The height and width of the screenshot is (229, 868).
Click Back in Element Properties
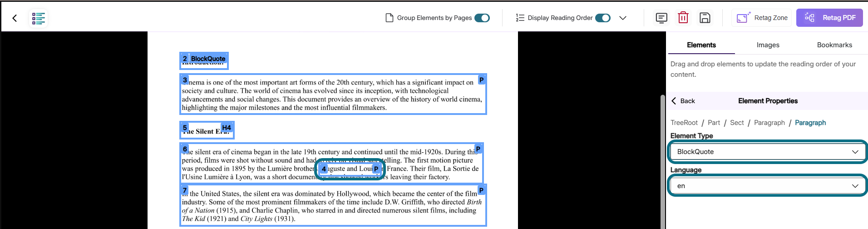(x=683, y=101)
